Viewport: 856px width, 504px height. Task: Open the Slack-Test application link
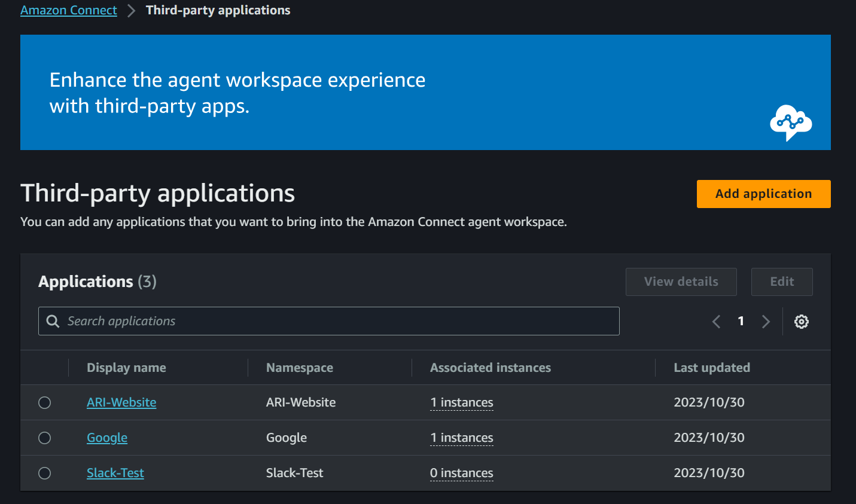[x=115, y=473]
